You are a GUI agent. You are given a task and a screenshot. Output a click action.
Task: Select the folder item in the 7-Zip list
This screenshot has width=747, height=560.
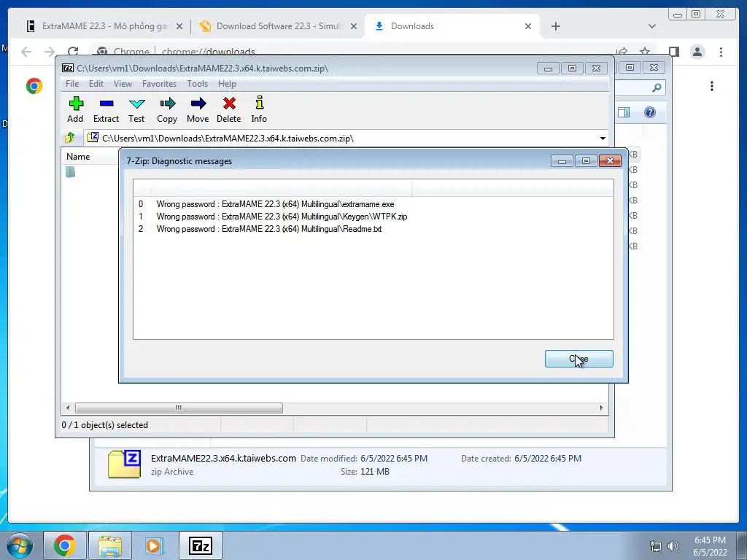pos(71,172)
